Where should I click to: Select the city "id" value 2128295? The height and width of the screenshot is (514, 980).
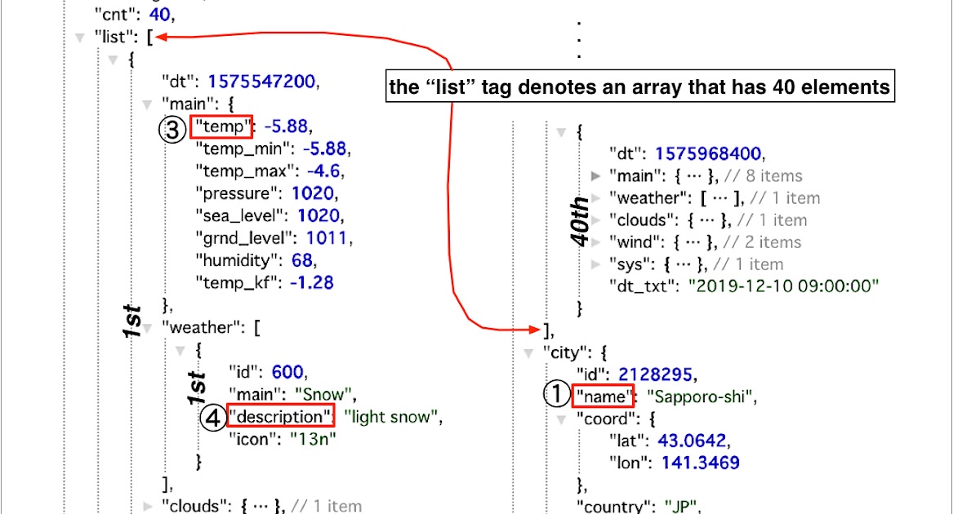tap(655, 374)
